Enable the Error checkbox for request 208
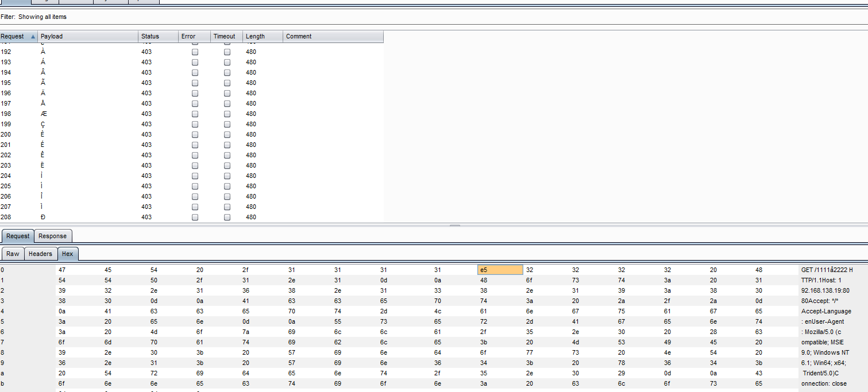Image resolution: width=868 pixels, height=392 pixels. tap(195, 217)
